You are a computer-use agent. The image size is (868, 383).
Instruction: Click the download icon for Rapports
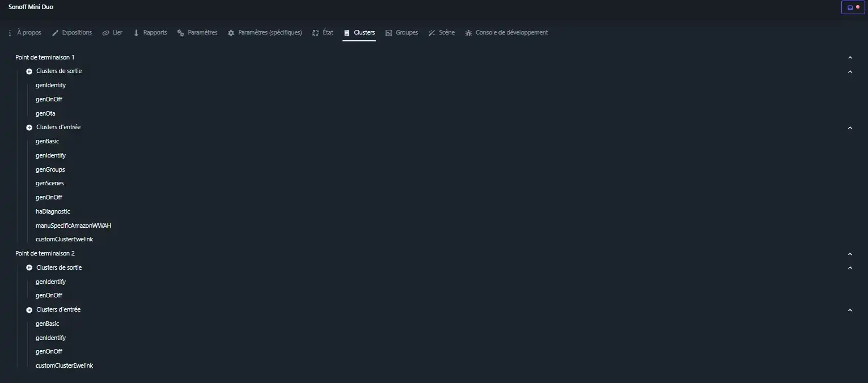(x=136, y=33)
